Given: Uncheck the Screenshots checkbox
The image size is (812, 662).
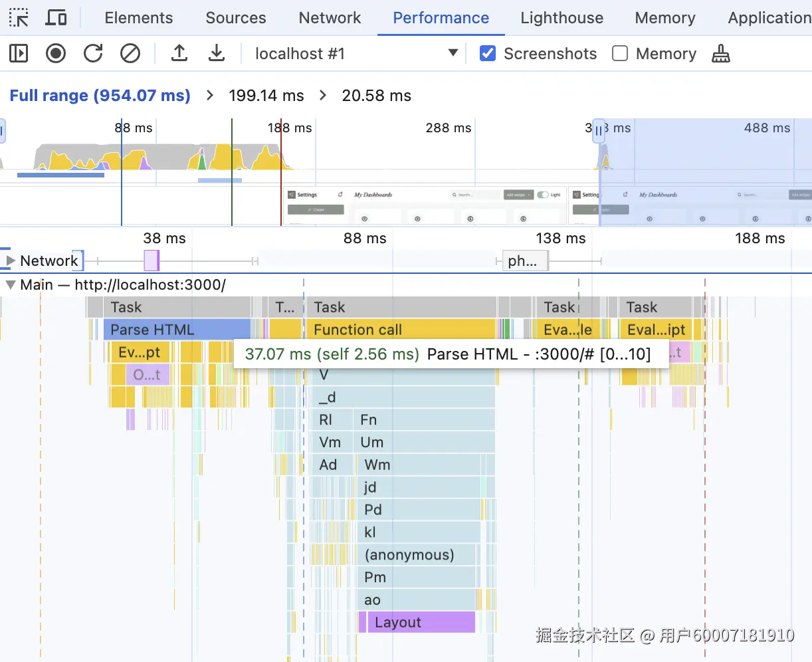Looking at the screenshot, I should [488, 53].
